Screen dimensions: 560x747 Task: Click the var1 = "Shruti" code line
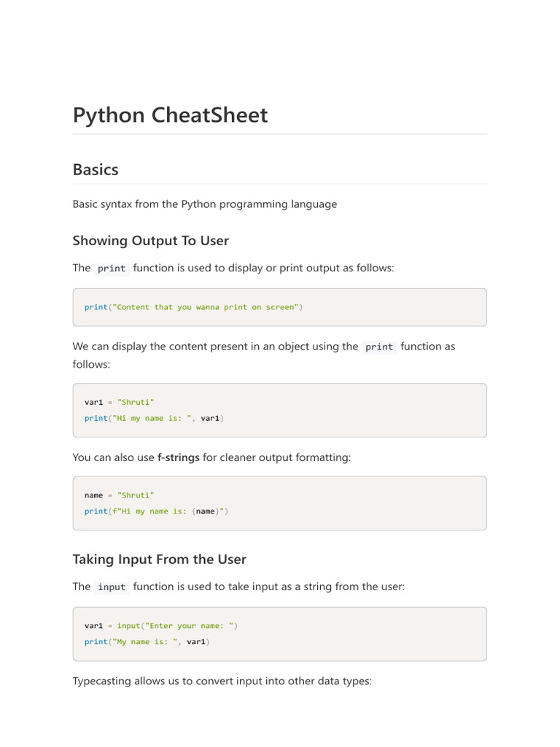point(120,402)
